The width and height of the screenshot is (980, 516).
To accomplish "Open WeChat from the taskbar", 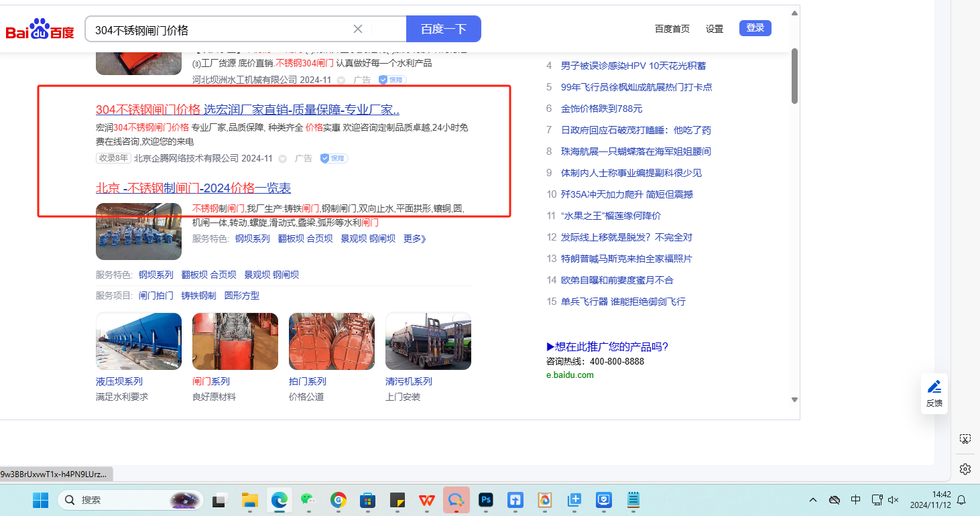I will 308,500.
